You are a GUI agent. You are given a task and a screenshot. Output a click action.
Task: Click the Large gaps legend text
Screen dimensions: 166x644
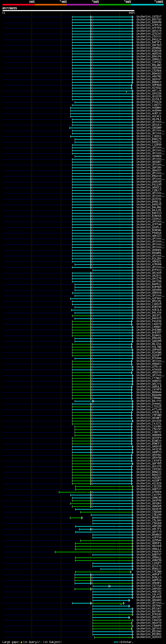pyautogui.click(x=32, y=642)
